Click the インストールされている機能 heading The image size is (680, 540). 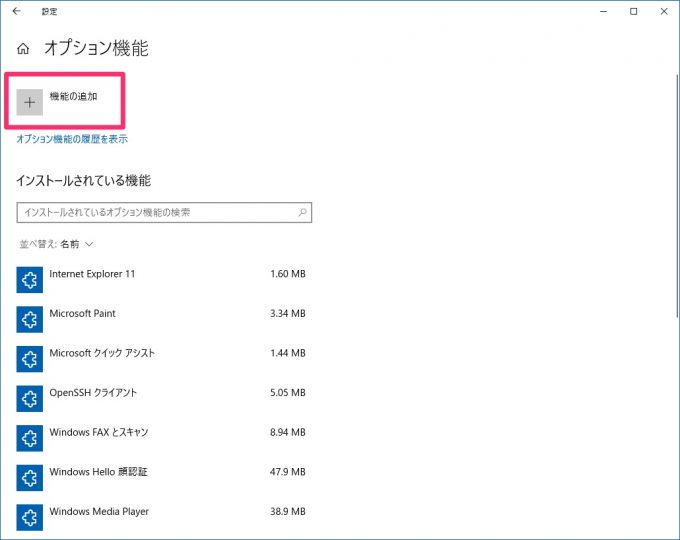click(84, 180)
